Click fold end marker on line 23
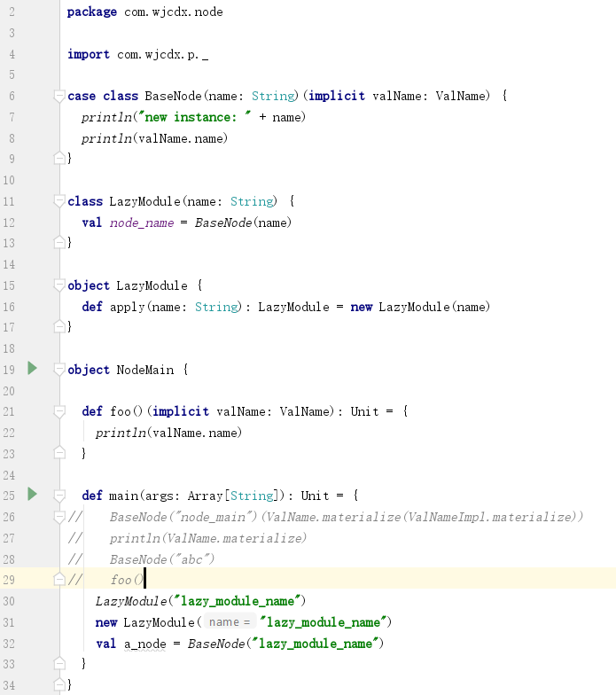Viewport: 616px width, 695px height. tap(58, 452)
